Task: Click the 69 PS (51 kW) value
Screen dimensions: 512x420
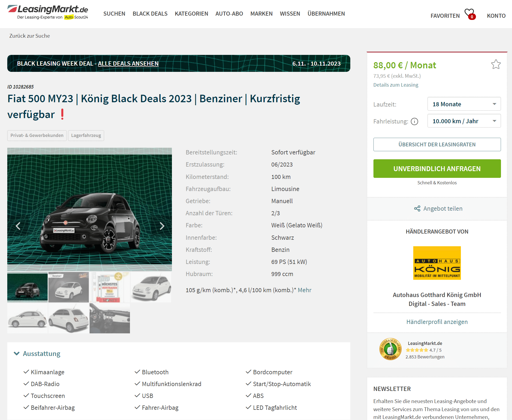Action: pos(289,262)
